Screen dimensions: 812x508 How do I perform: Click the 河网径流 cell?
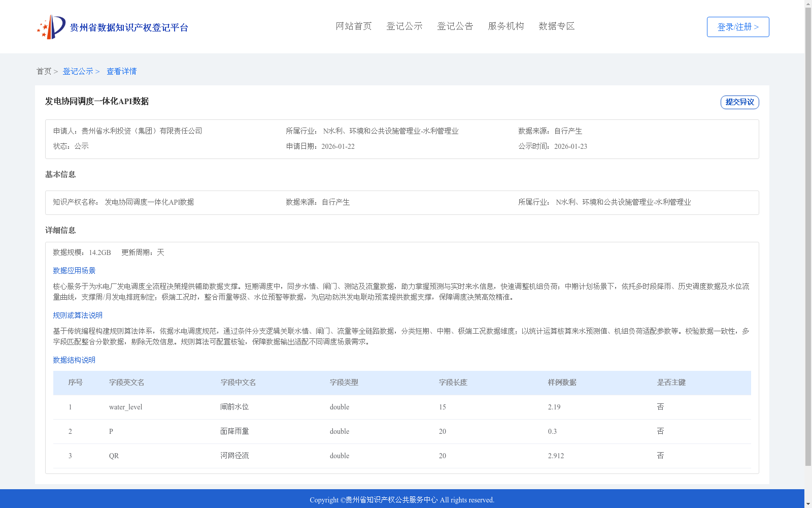coord(235,456)
